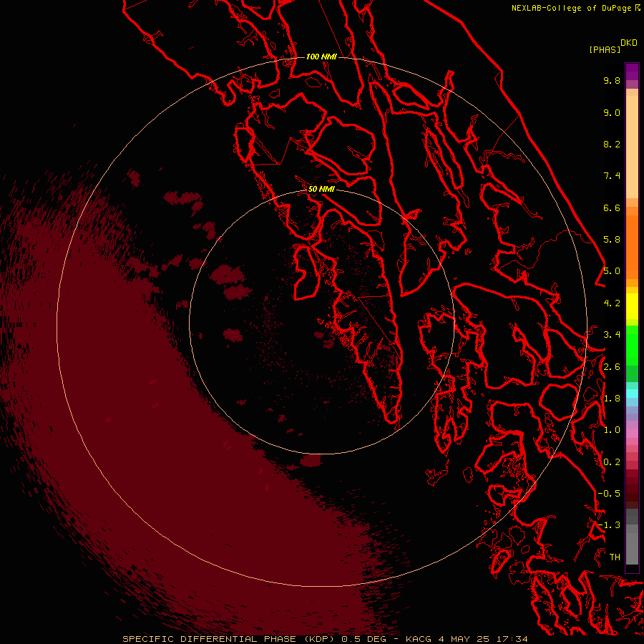Click the 9.0 value on color scale
Viewport: 644px width, 644px height.
point(612,112)
